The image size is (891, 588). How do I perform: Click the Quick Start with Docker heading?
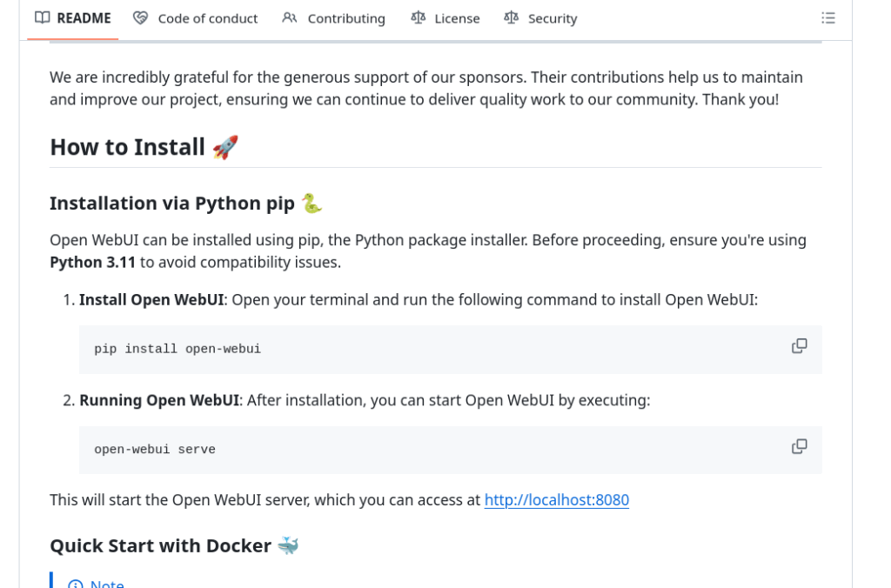tap(160, 546)
